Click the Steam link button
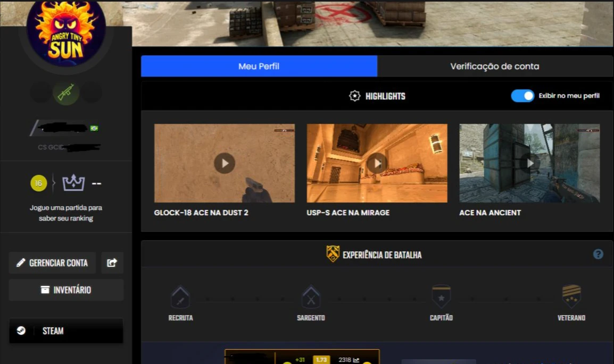The height and width of the screenshot is (364, 614). [66, 331]
